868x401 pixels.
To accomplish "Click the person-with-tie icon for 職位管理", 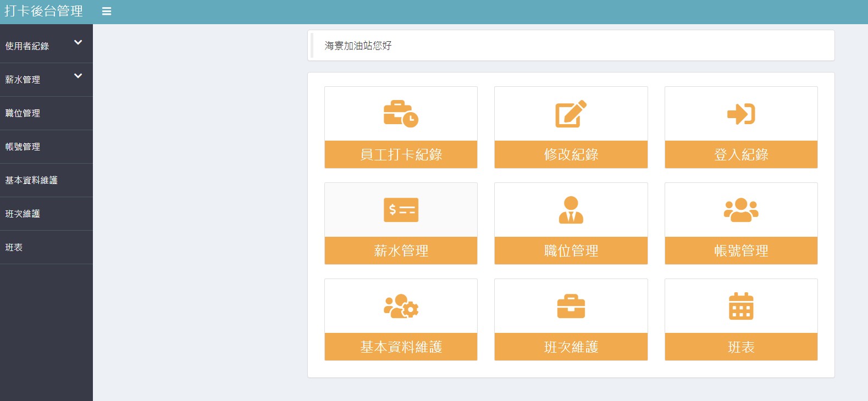I will [x=571, y=210].
